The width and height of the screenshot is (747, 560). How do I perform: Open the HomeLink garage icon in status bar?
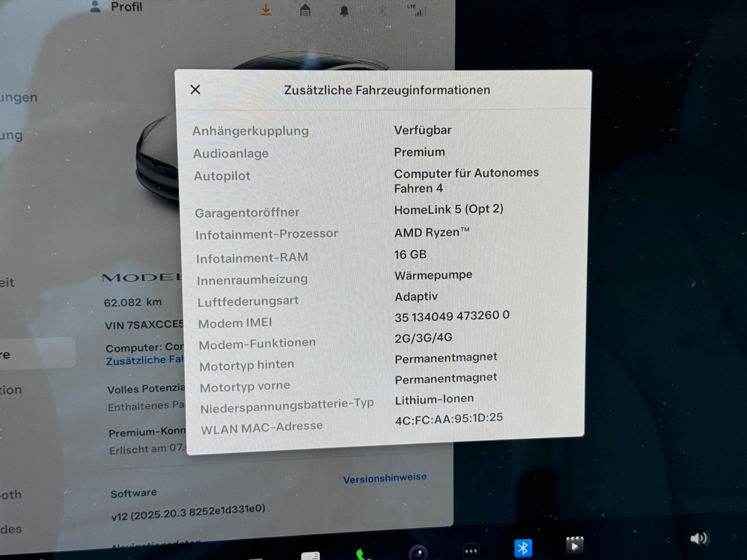[305, 10]
